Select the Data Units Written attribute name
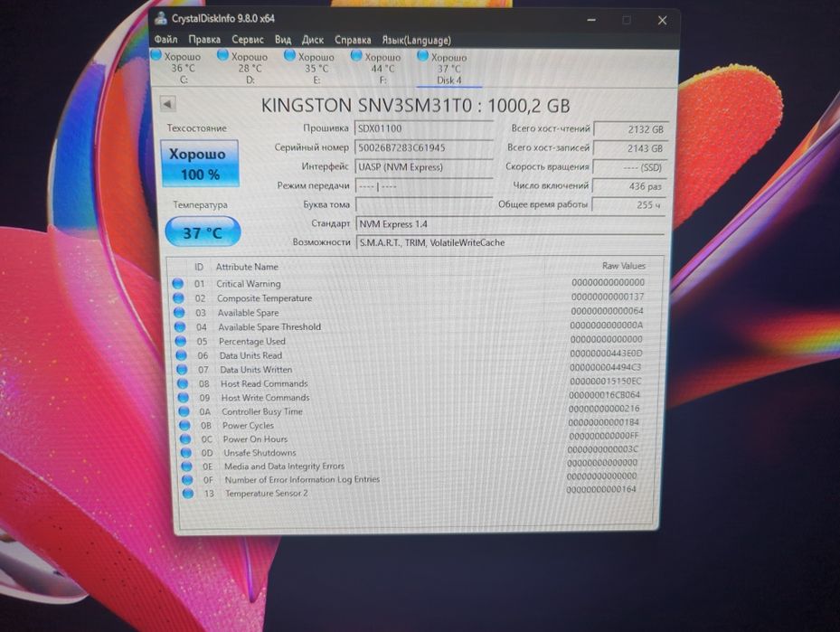Screen dimensions: 840x632 (x=256, y=370)
